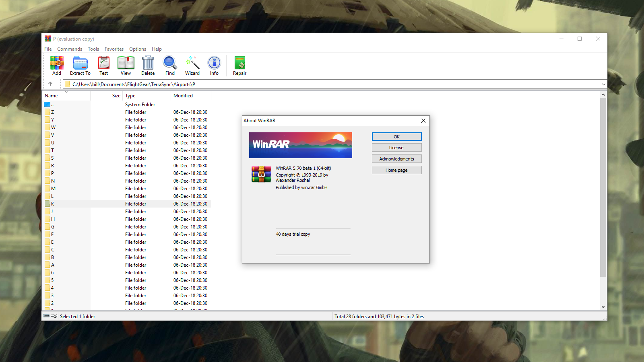Select folder row named J
Image resolution: width=644 pixels, height=362 pixels.
127,212
